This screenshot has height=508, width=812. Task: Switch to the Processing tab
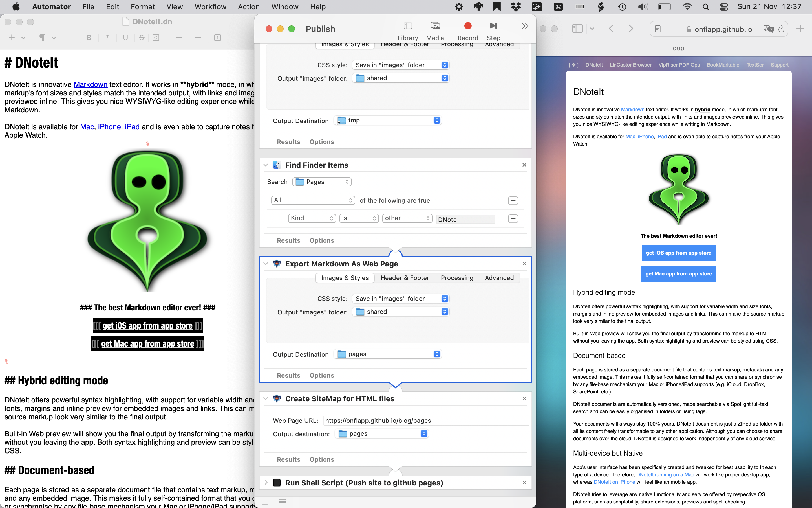pos(457,278)
